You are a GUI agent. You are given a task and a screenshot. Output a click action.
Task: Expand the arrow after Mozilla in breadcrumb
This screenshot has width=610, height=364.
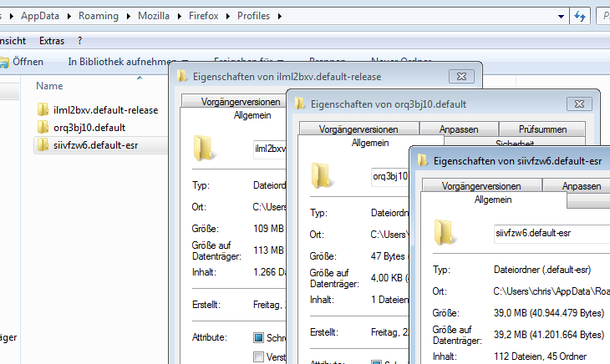tap(180, 17)
